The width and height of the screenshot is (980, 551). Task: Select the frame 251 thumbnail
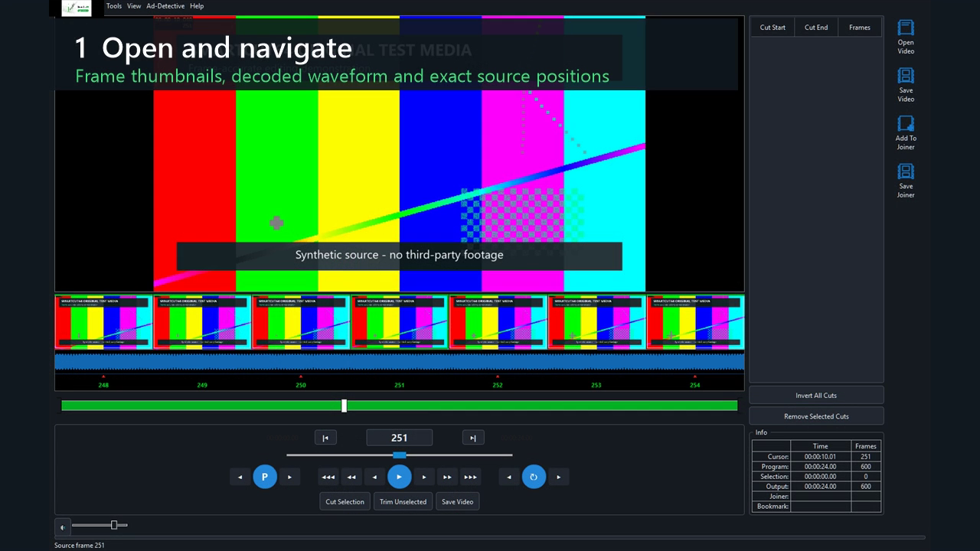(x=400, y=322)
